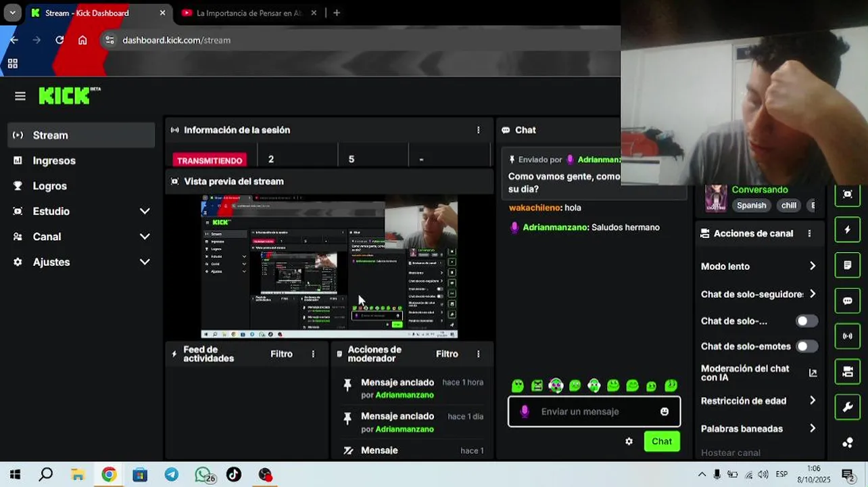Click the document note icon in the right toolbar
The image size is (868, 487).
point(848,265)
